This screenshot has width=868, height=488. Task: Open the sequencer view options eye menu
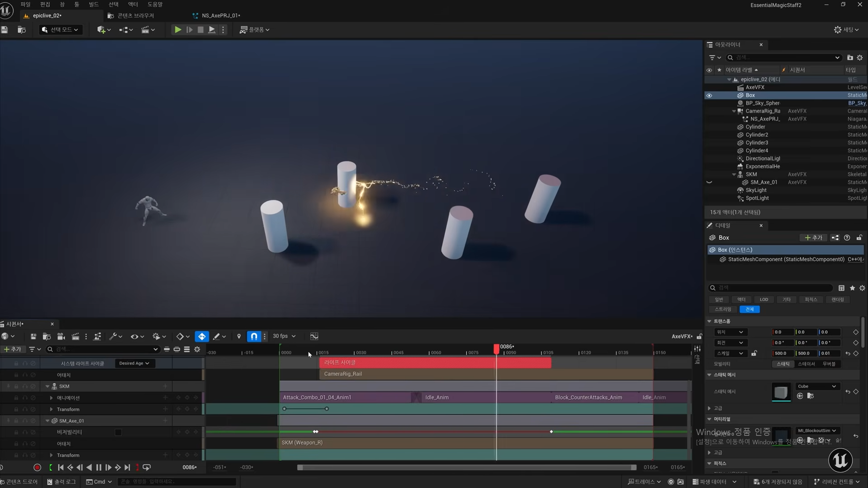coord(137,336)
